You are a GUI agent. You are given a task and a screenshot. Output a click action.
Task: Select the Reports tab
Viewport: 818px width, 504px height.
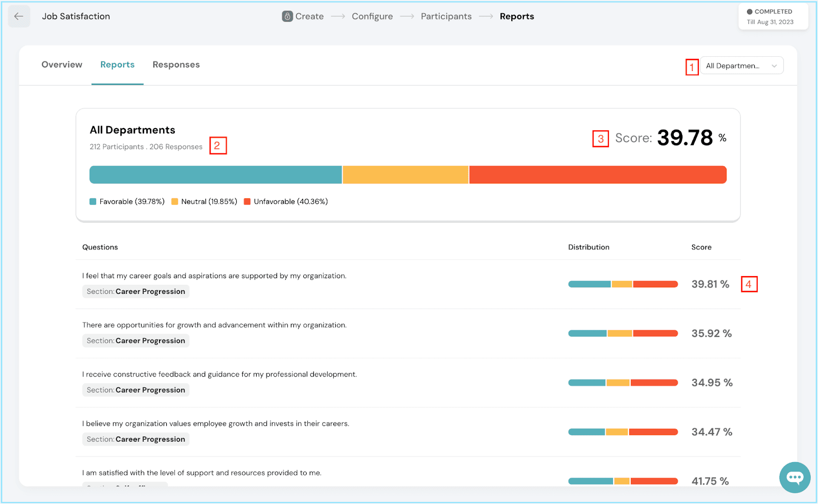click(117, 64)
